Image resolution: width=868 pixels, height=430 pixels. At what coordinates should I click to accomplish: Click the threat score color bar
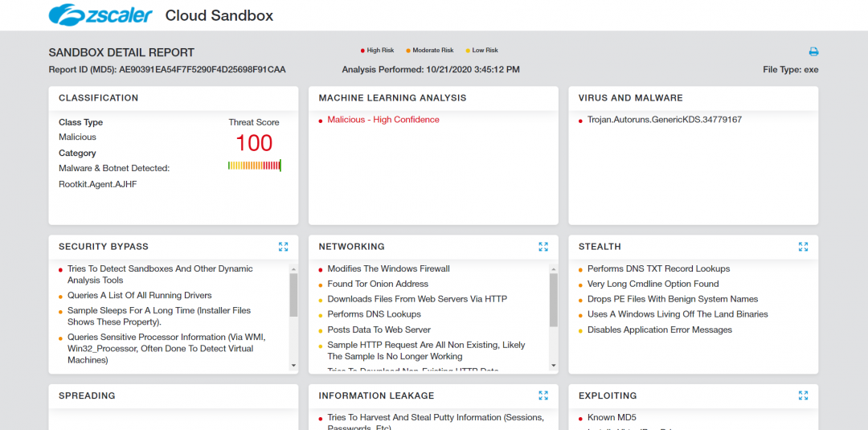click(x=254, y=166)
